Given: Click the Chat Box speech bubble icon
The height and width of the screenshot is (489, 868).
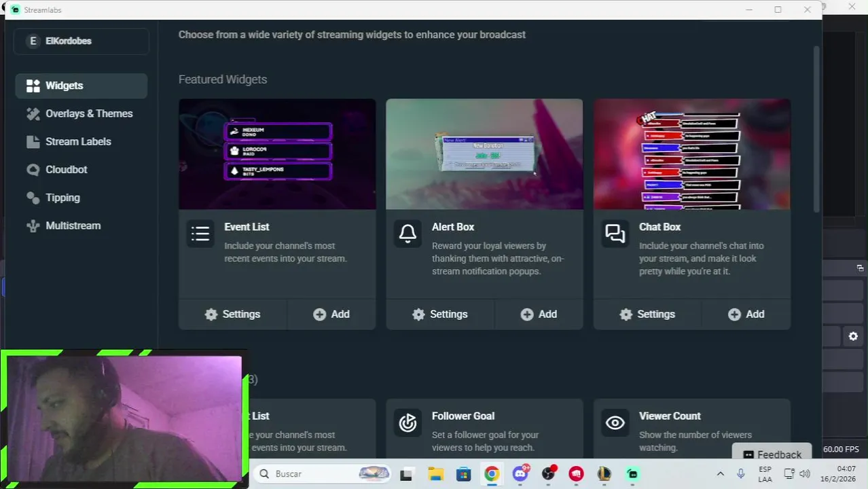Looking at the screenshot, I should coord(615,234).
